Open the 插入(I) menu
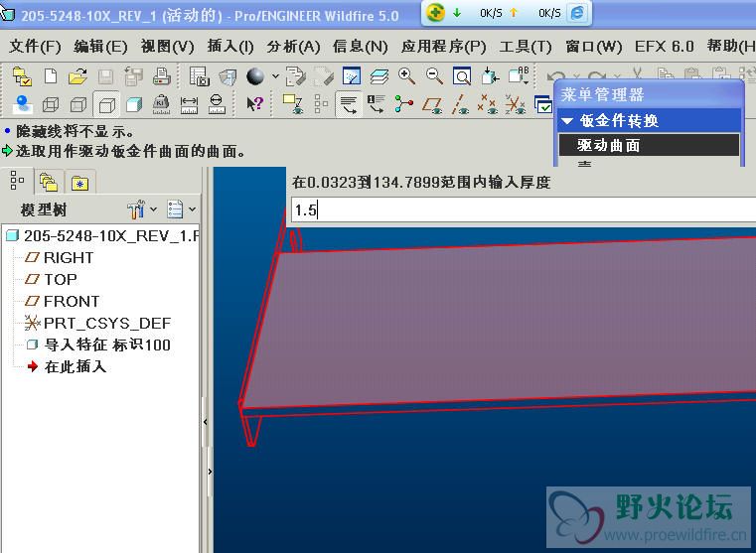 tap(230, 47)
